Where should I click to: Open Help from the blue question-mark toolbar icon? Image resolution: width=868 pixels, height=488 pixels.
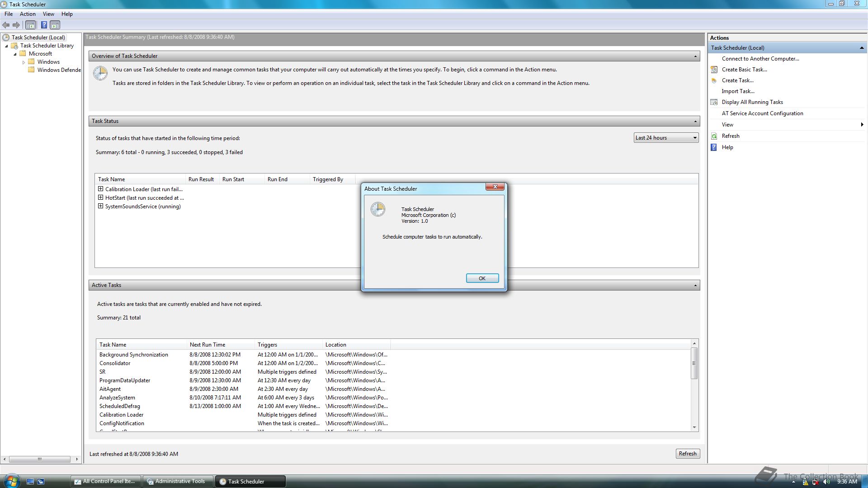[44, 25]
